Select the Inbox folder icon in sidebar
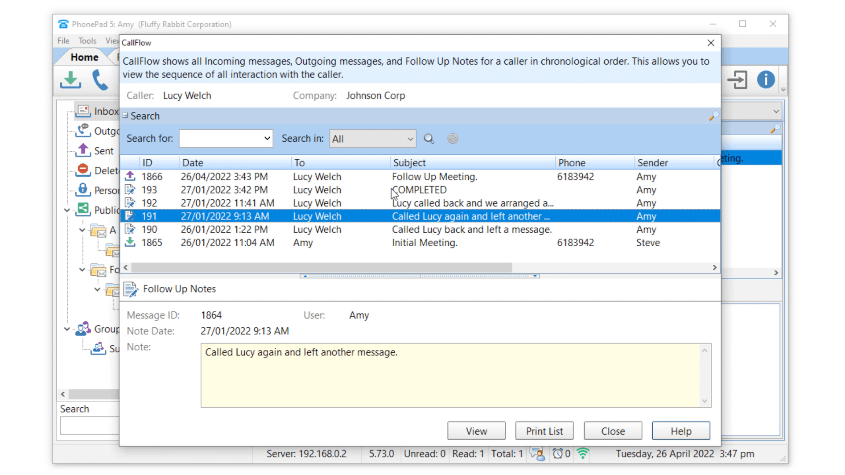This screenshot has height=475, width=845. click(82, 111)
